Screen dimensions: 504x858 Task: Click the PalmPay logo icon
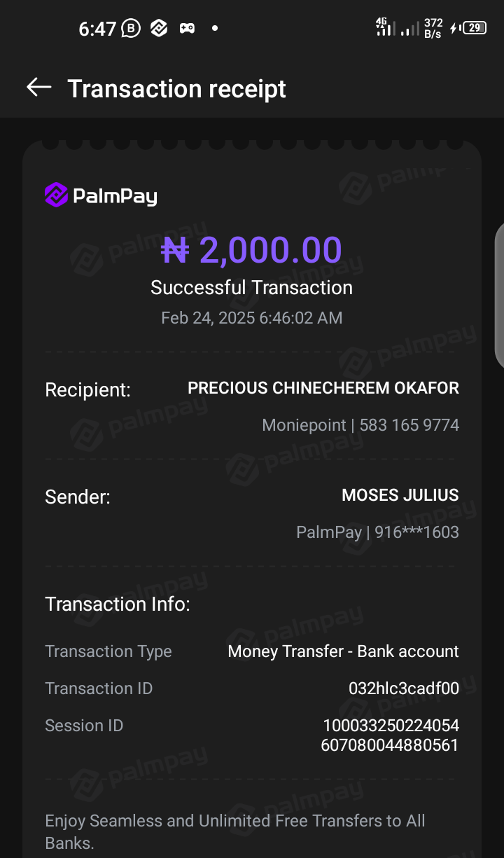pyautogui.click(x=56, y=195)
